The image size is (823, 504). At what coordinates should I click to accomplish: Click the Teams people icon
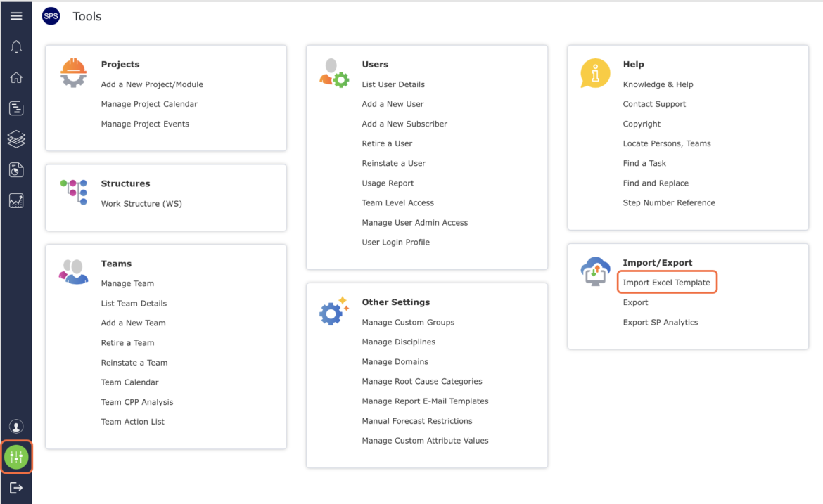point(73,271)
